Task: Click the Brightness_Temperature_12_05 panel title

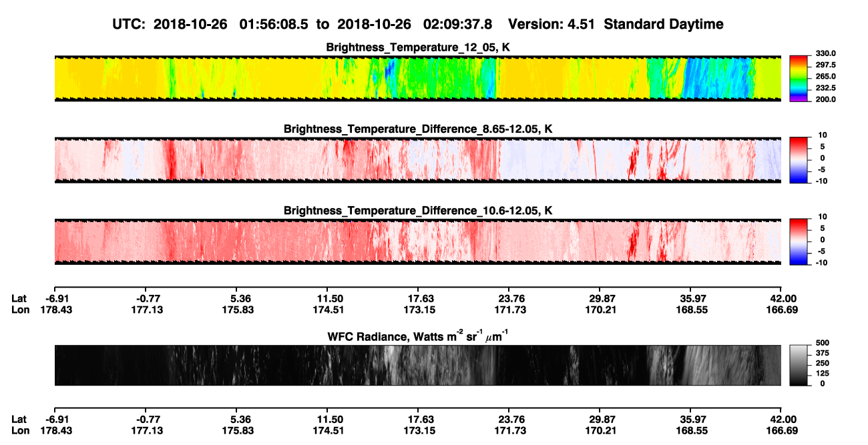Action: point(418,48)
